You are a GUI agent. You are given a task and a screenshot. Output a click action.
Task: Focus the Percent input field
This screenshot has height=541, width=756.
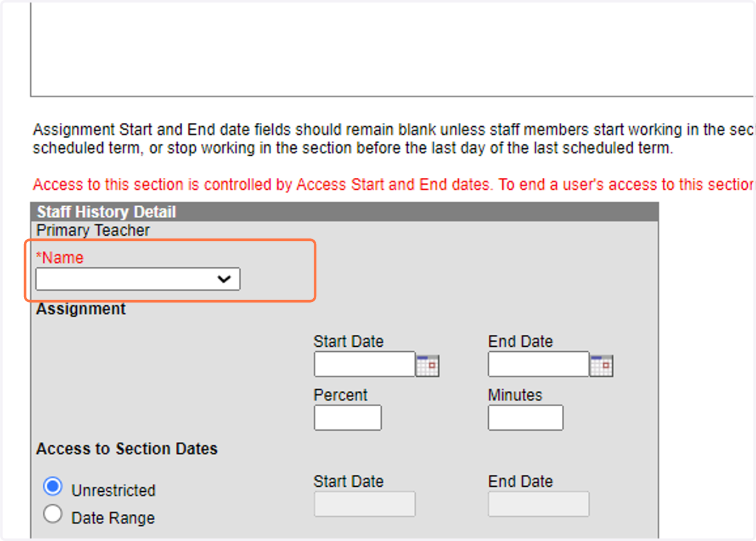pos(348,417)
